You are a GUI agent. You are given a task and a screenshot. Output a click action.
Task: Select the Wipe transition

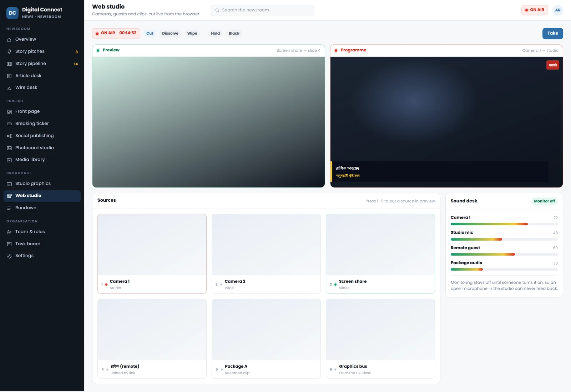pos(192,33)
